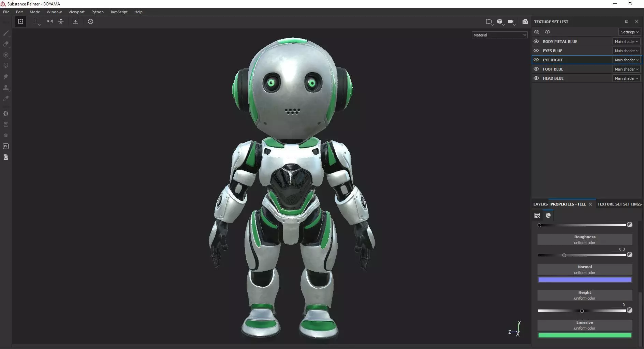Viewport: 644px width, 349px height.
Task: Open the 3D cube viewport mode icon
Action: (x=500, y=22)
